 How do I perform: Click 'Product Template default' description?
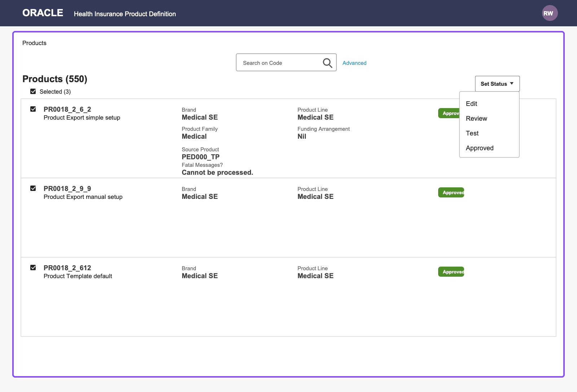[x=78, y=276]
